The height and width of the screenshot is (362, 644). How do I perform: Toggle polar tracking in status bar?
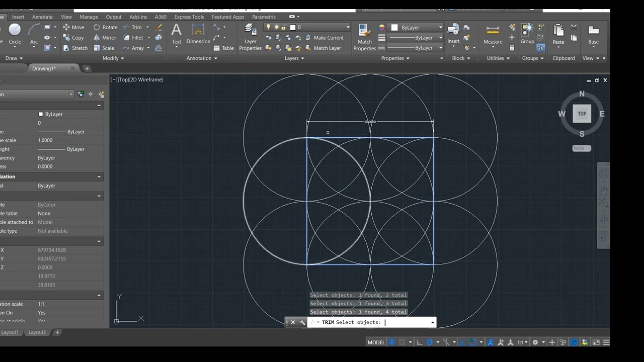(x=430, y=342)
